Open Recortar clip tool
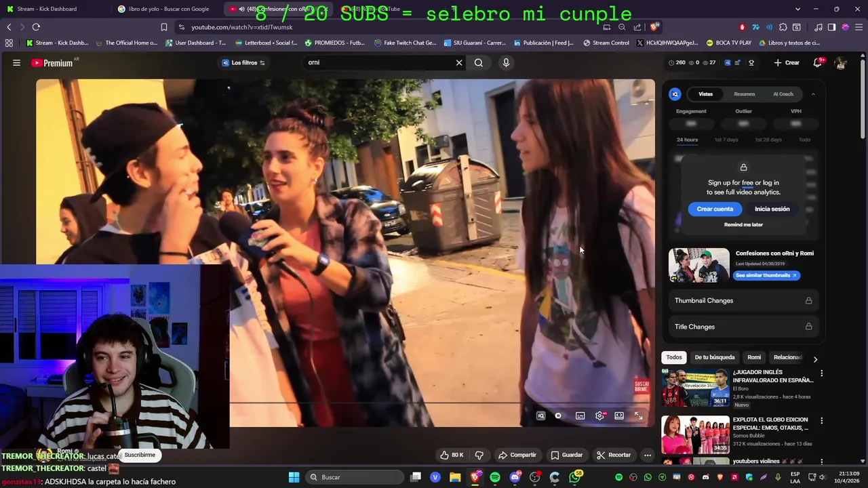 [614, 455]
